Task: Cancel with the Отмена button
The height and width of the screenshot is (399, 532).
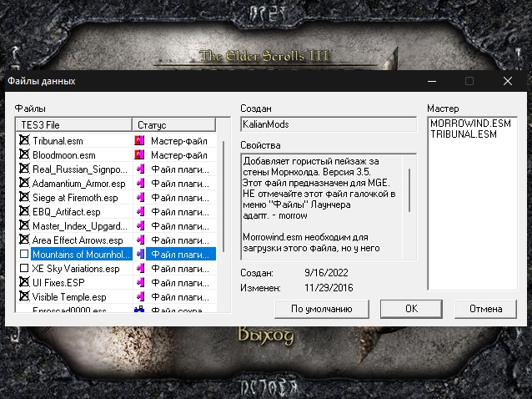Action: click(x=485, y=309)
